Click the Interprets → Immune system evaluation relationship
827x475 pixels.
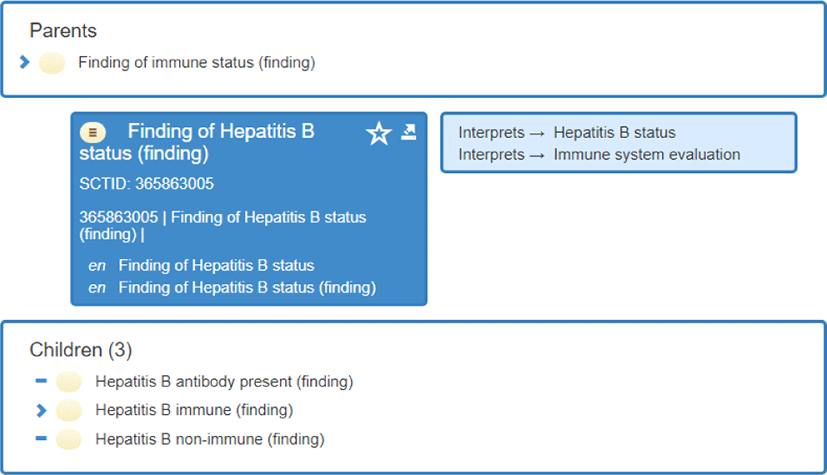pyautogui.click(x=598, y=154)
